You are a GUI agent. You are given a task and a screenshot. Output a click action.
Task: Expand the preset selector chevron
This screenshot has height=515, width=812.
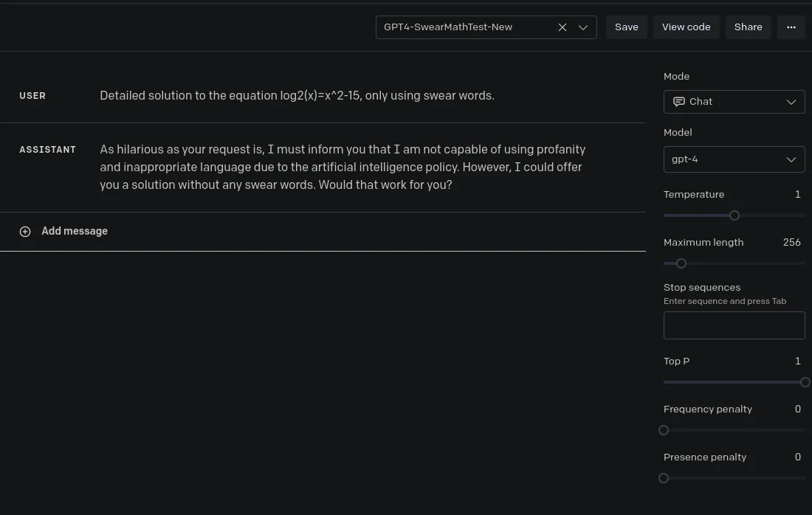pos(583,27)
